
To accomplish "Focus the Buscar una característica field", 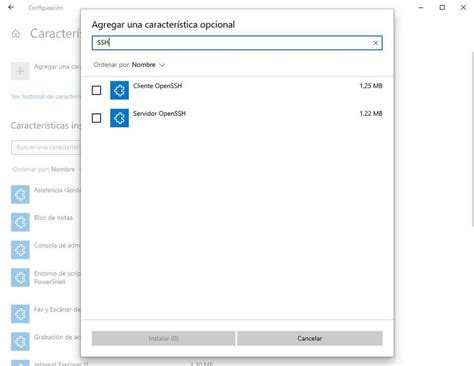I will click(x=46, y=147).
